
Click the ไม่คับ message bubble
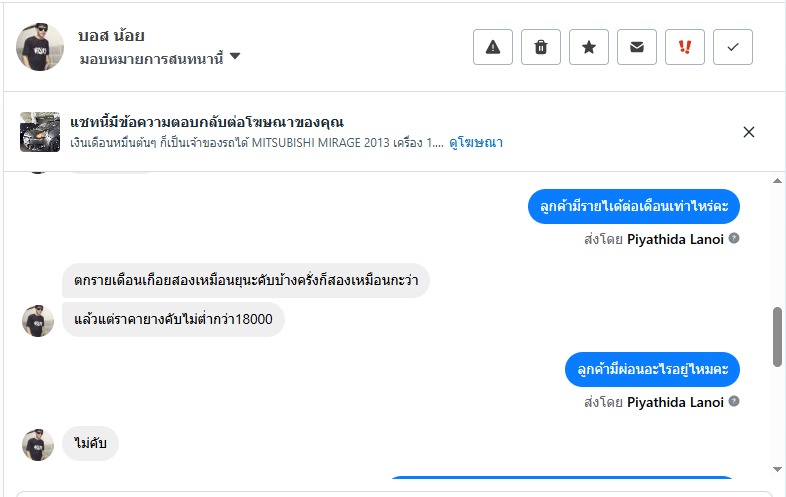click(91, 444)
